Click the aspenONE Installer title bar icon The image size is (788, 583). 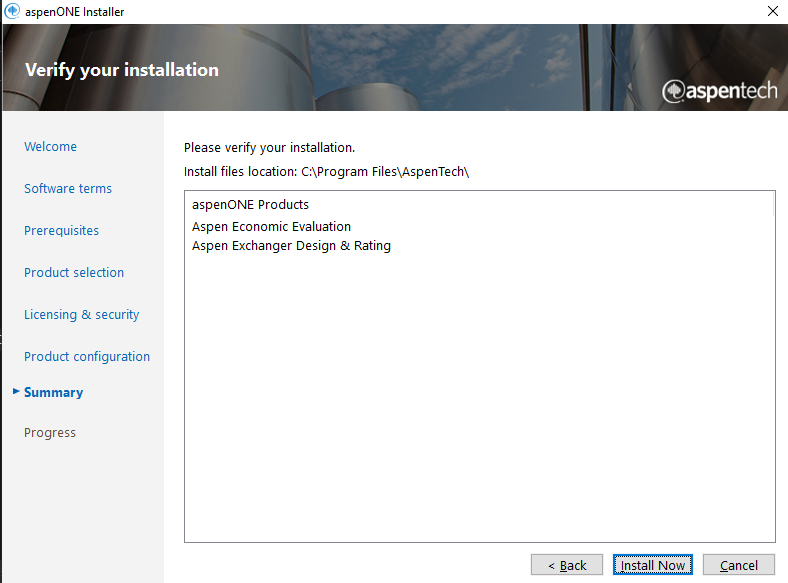tap(12, 11)
